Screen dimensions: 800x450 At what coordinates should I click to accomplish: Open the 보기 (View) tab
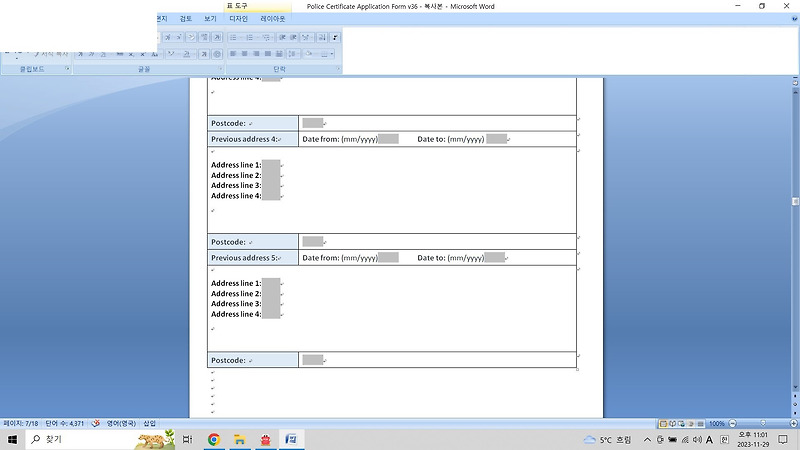pyautogui.click(x=210, y=18)
